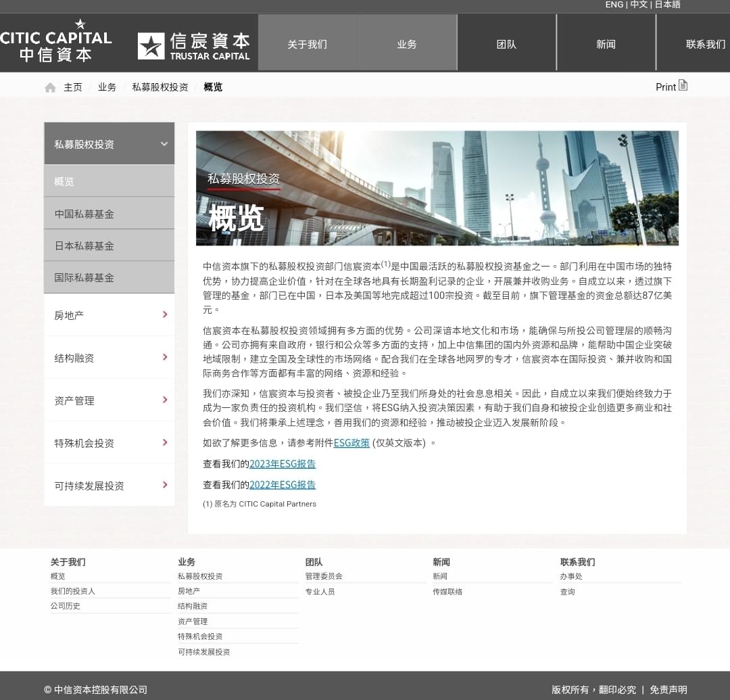Open the 团队 top navigation tab
Screen dimensions: 730x700
506,44
